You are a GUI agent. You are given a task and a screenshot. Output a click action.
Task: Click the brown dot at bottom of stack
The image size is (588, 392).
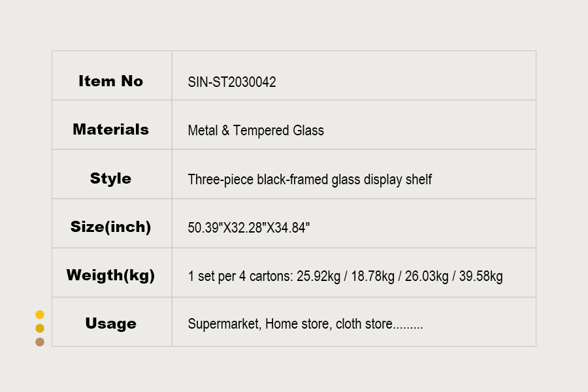tap(40, 342)
